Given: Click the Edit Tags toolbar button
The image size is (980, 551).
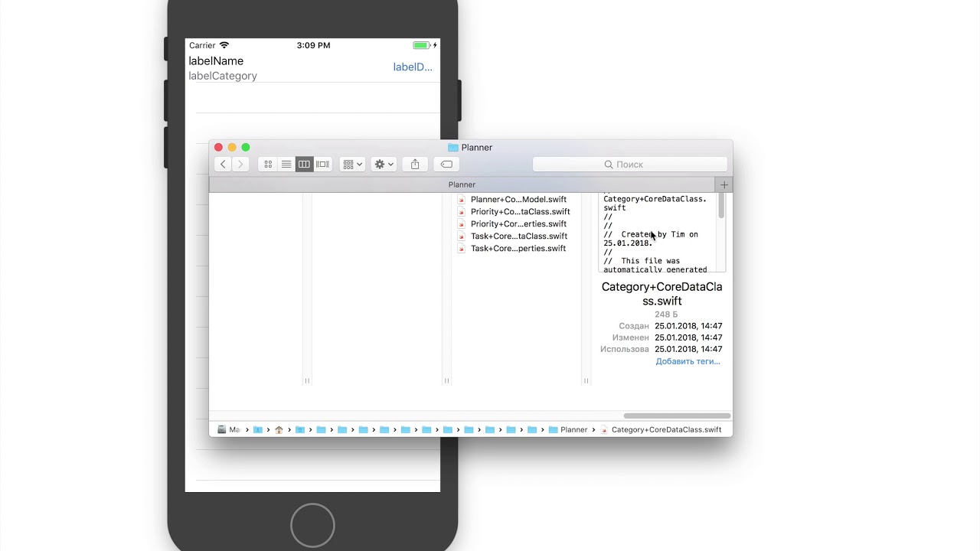Looking at the screenshot, I should point(446,165).
